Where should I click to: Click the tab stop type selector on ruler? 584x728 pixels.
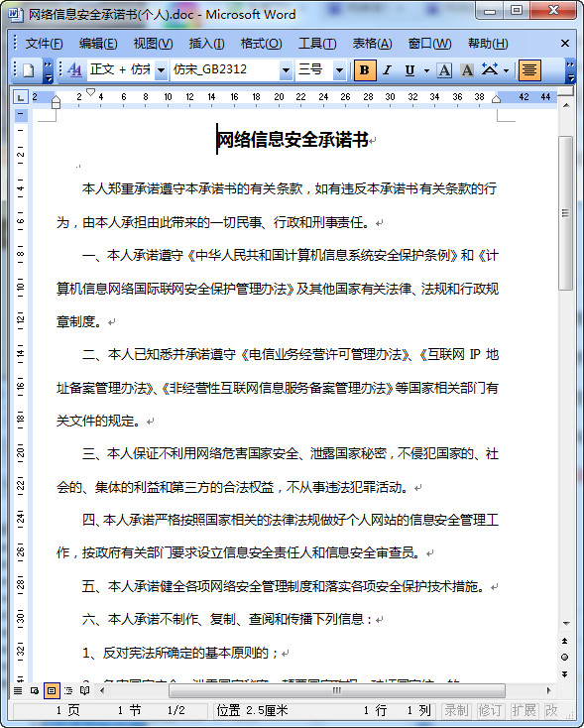coord(20,97)
